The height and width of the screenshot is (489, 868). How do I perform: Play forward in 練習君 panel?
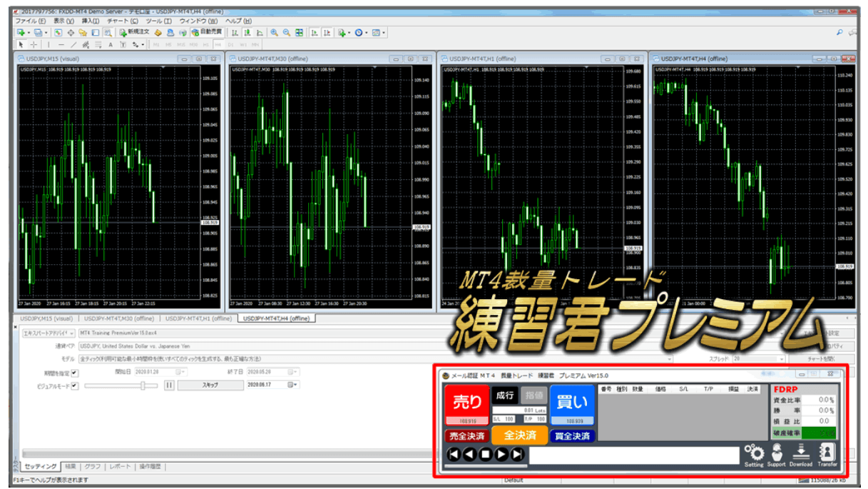click(x=501, y=454)
